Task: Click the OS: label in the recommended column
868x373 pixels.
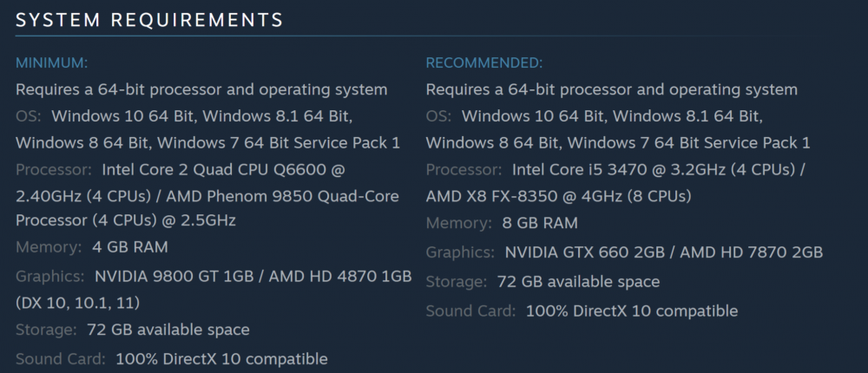Action: point(438,116)
